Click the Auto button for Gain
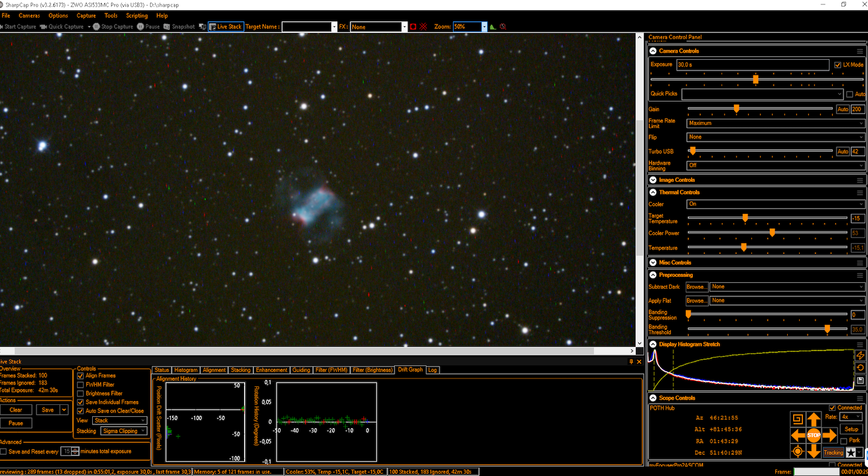868x476 pixels. (843, 109)
